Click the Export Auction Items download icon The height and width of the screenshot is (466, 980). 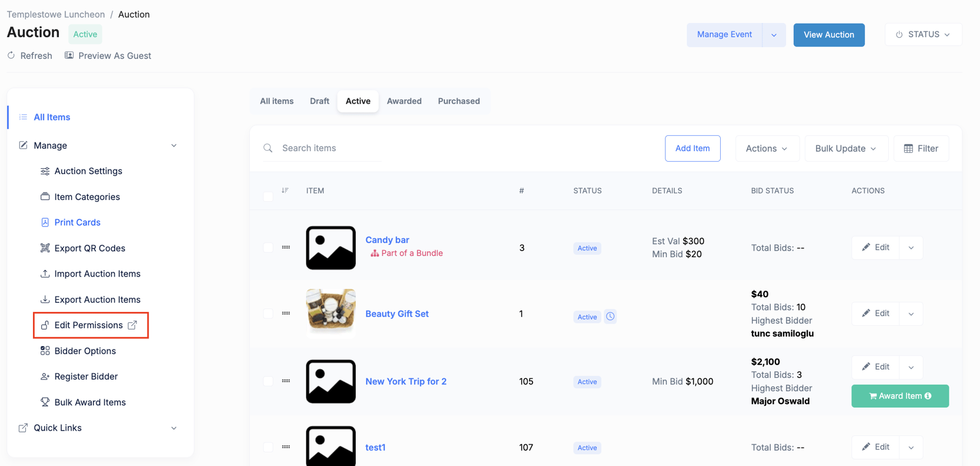coord(45,299)
